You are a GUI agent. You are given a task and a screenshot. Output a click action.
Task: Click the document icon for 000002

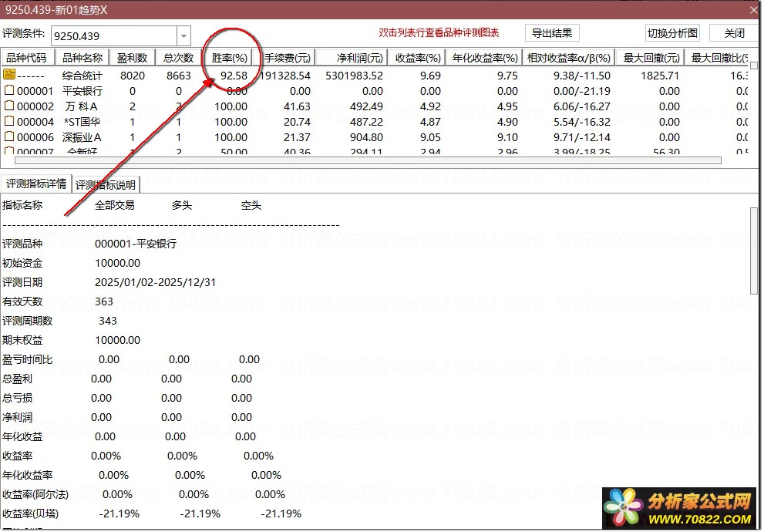[9, 106]
